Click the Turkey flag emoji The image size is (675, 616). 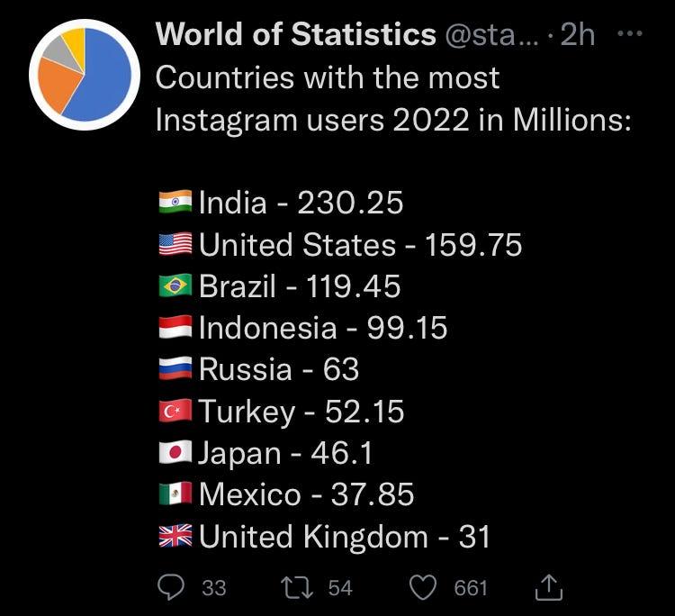tap(175, 411)
